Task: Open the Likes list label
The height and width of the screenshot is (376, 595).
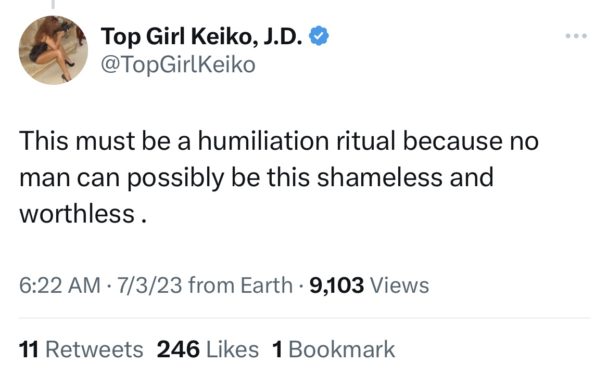Action: [232, 349]
